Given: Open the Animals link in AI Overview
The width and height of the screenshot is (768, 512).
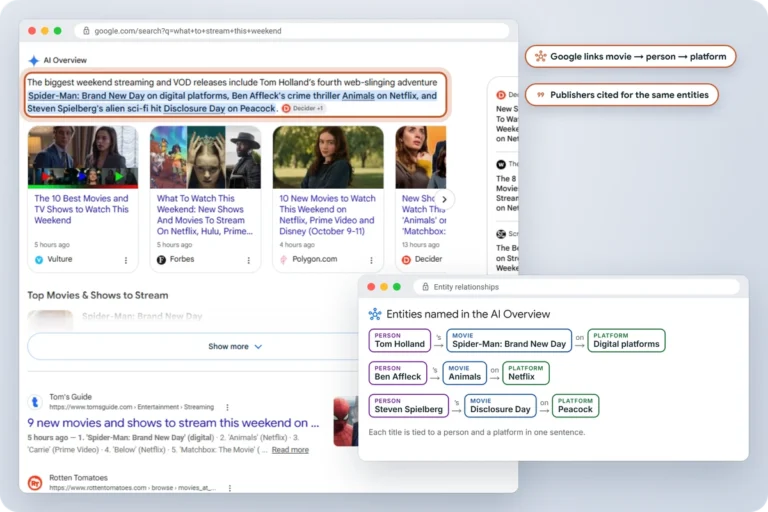Looking at the screenshot, I should pos(358,96).
